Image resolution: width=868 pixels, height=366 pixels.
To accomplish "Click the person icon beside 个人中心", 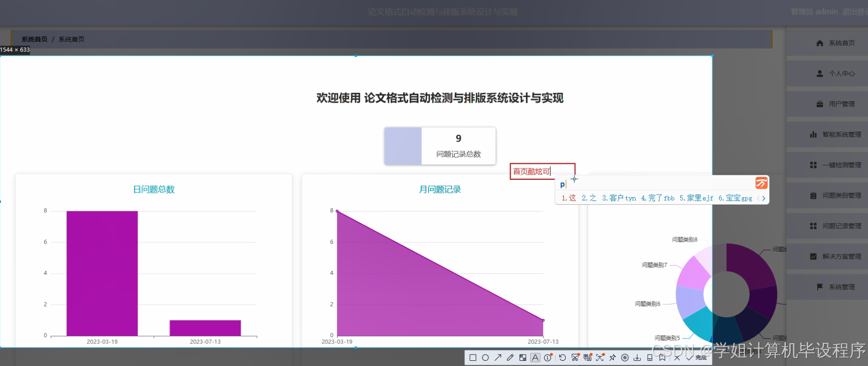I will (x=820, y=74).
